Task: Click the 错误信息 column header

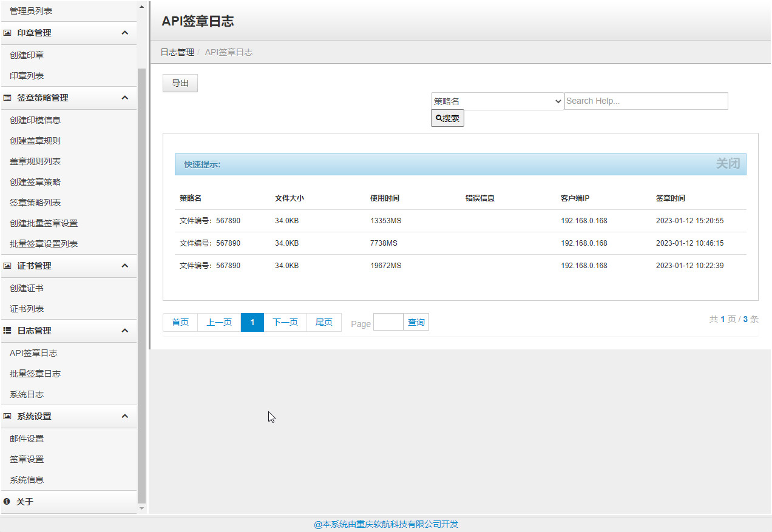Action: (480, 198)
